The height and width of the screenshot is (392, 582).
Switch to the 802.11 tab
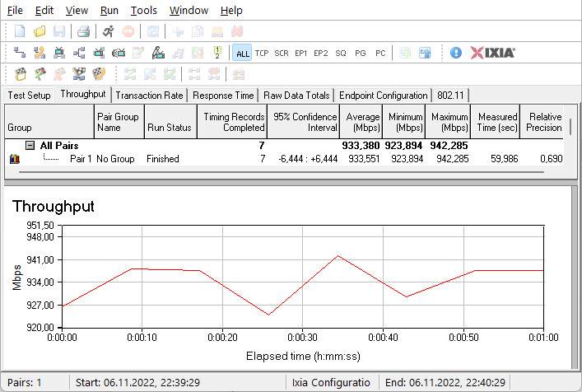coord(450,96)
